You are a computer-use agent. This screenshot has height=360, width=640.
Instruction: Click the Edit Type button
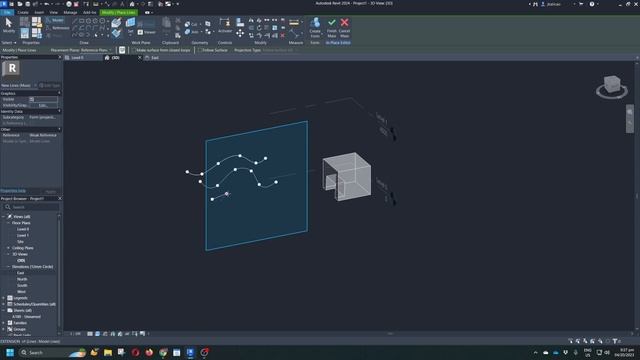(x=50, y=85)
